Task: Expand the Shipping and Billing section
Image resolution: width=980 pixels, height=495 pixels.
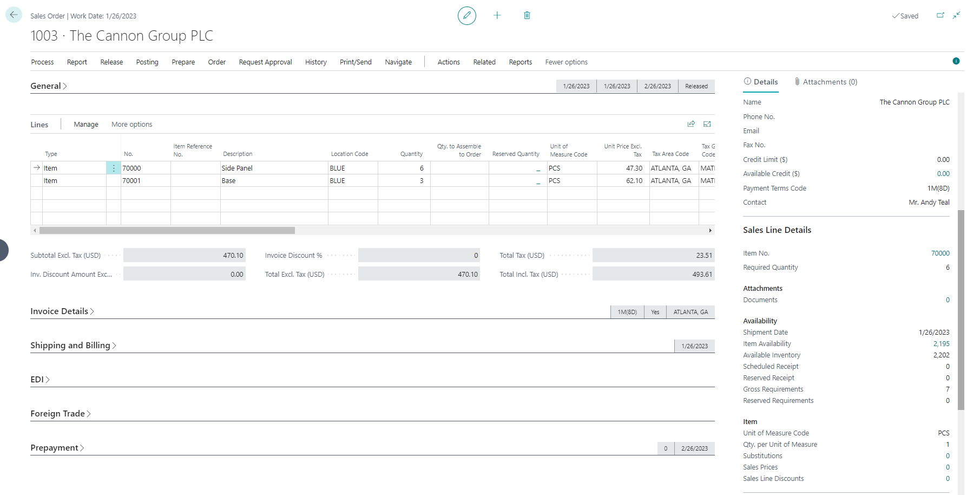Action: (x=73, y=346)
